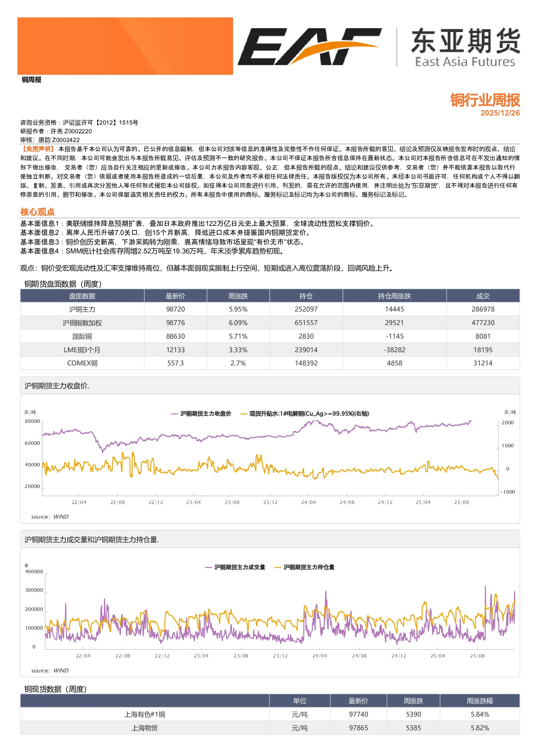
Task: Click the 【免责声明】 disclaimer label
Action: pos(38,149)
